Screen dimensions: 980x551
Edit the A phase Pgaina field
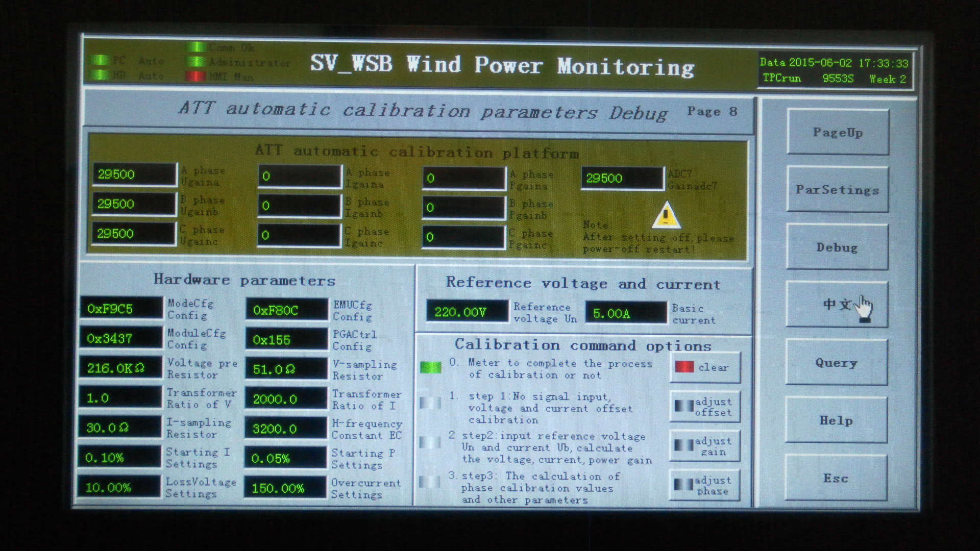464,179
